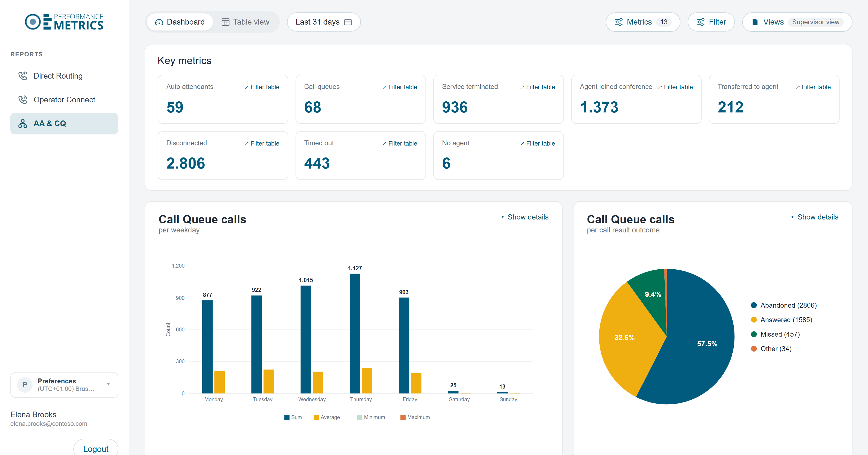Click the Wednesday Average yellow bar

[x=318, y=382]
